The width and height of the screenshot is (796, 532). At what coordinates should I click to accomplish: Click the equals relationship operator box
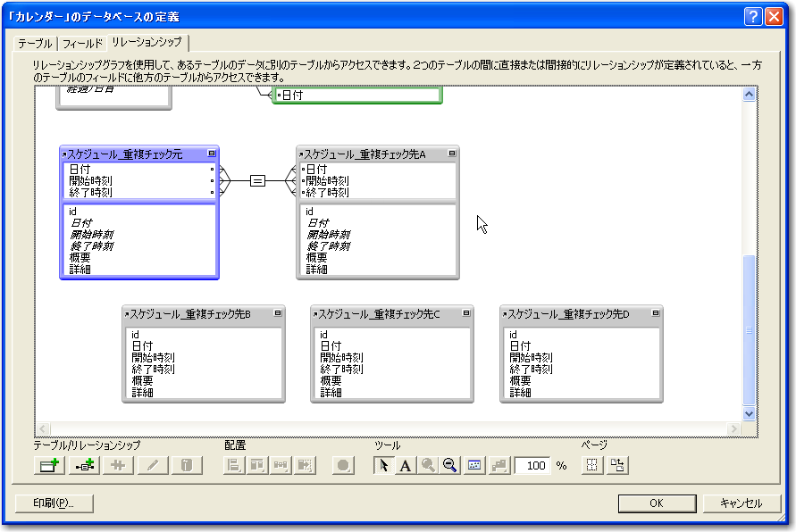click(x=257, y=180)
